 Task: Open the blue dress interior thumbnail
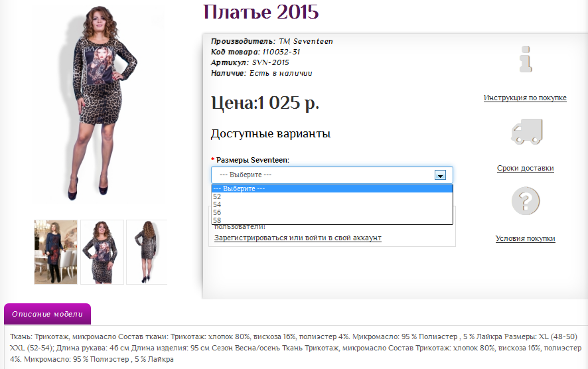click(x=56, y=252)
